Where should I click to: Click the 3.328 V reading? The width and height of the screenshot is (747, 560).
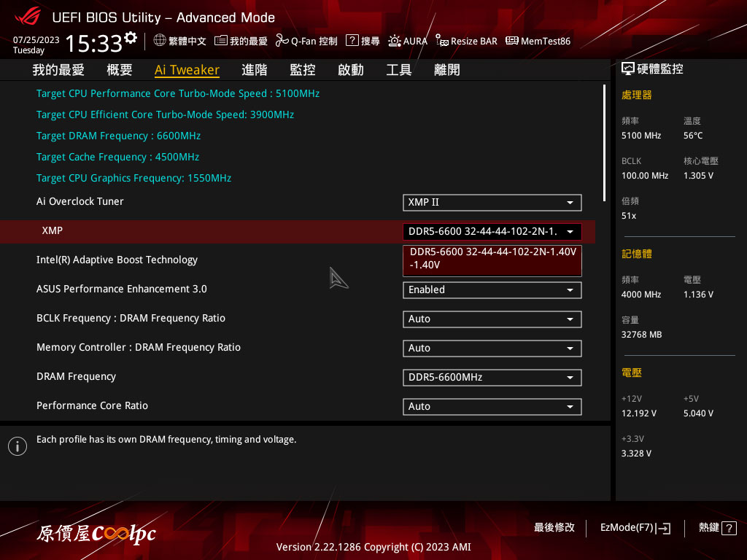click(x=636, y=454)
